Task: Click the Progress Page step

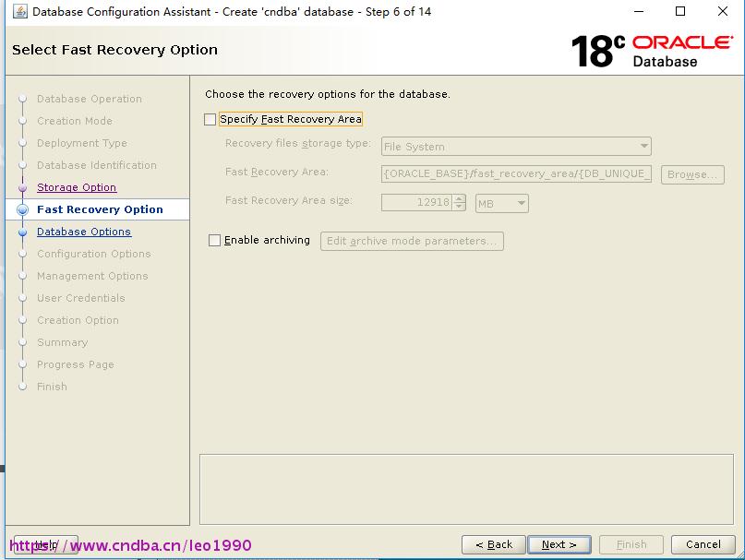Action: tap(76, 364)
